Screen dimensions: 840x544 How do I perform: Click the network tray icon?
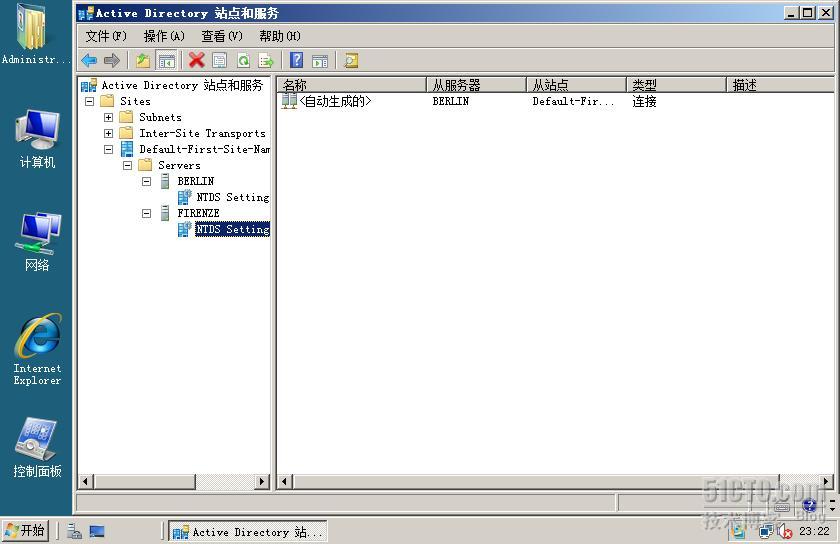point(766,531)
